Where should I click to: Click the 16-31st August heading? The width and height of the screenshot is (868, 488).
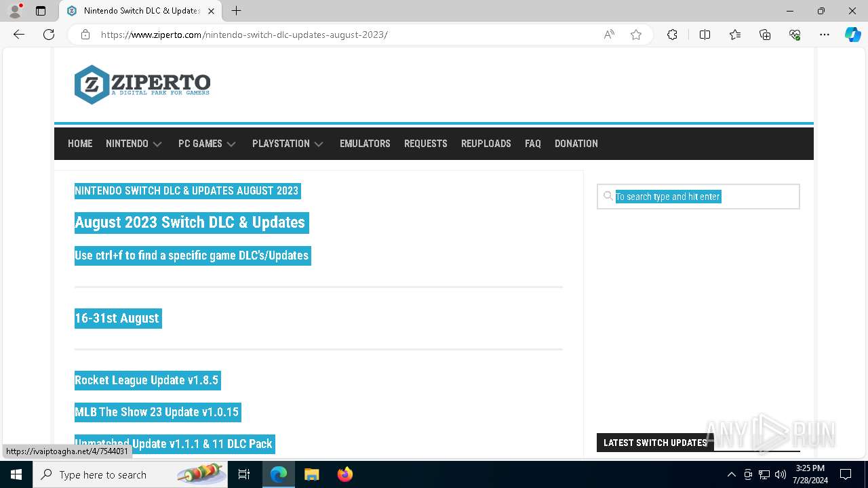click(118, 319)
